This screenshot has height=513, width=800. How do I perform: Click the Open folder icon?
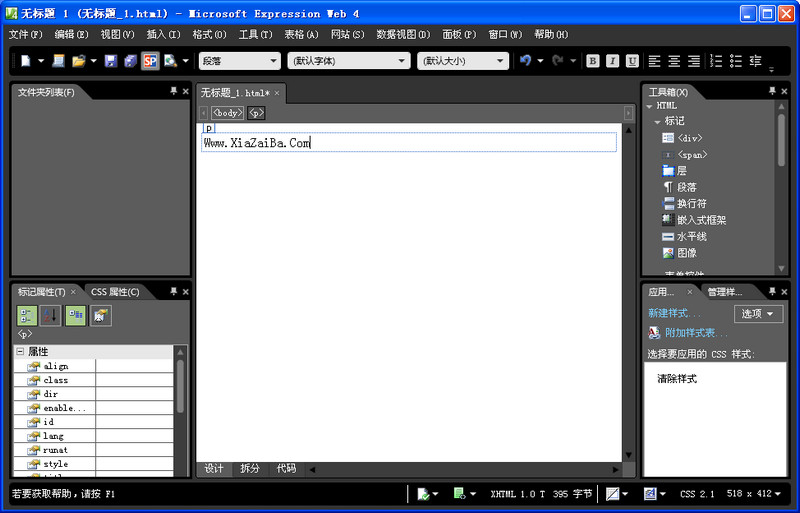[78, 61]
